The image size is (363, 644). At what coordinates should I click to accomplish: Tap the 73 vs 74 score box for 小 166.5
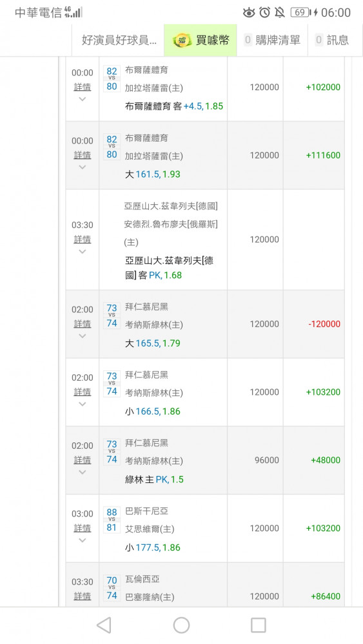tap(112, 384)
